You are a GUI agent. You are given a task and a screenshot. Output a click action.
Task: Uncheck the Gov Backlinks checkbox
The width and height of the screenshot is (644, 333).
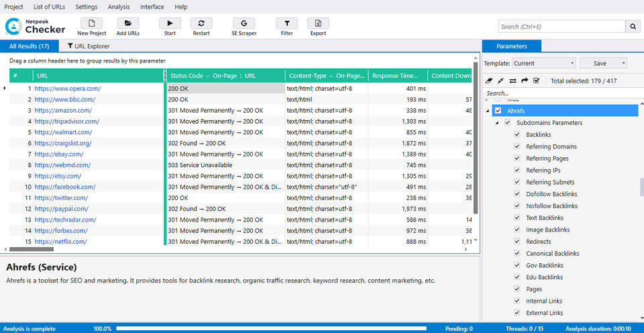517,265
